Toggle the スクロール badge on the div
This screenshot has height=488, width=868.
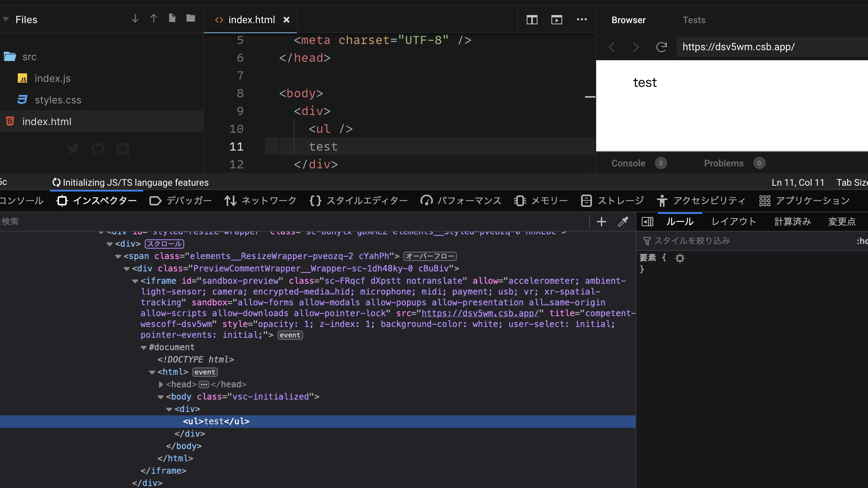164,244
